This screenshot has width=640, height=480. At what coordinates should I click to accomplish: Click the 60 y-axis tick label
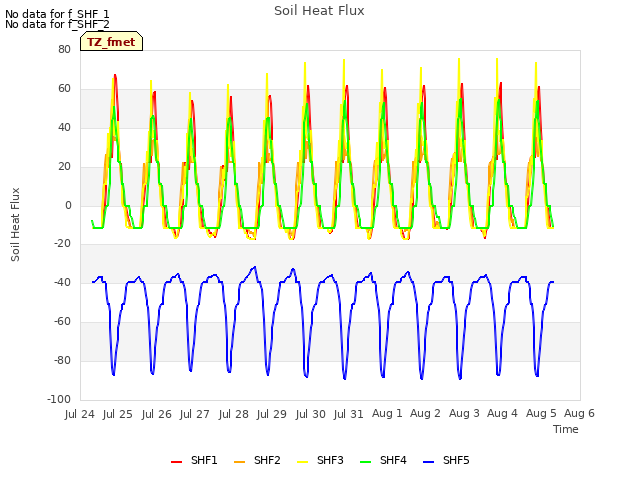coord(64,89)
